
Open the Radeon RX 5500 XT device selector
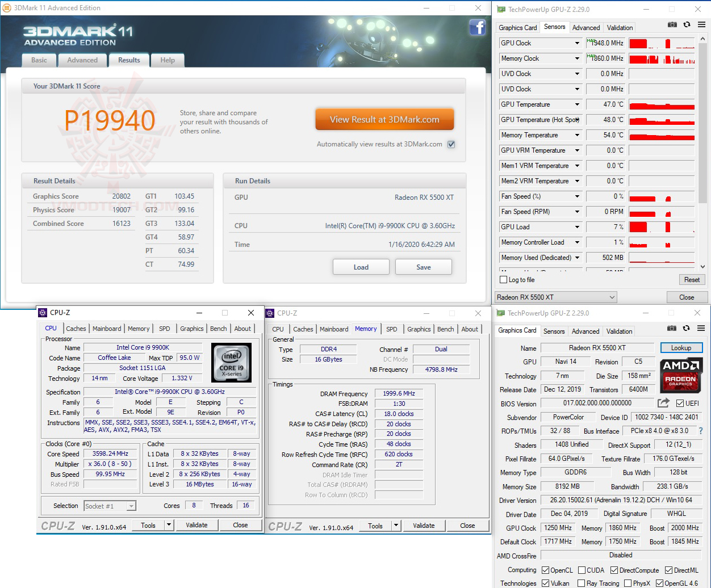click(x=555, y=297)
